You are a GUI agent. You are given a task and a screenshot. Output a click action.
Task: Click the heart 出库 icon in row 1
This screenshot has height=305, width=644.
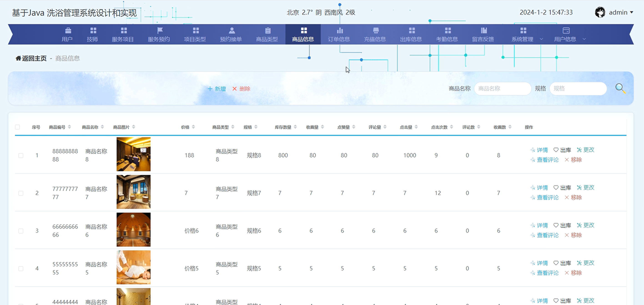(x=556, y=150)
